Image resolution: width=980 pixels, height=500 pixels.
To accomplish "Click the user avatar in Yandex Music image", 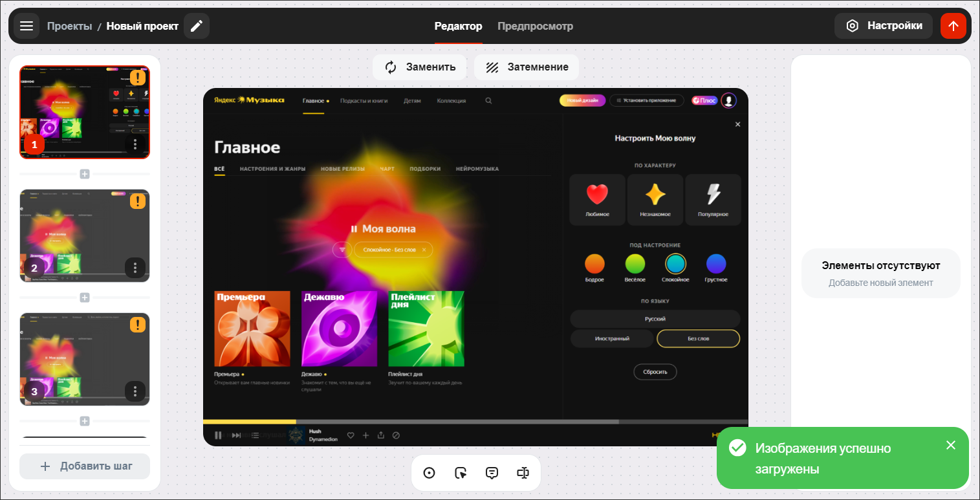I will point(729,100).
